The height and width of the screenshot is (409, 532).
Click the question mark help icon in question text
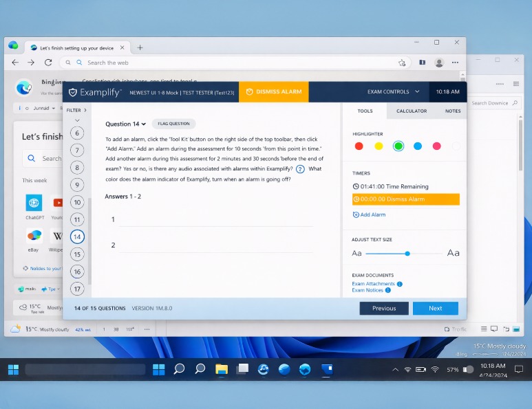pos(300,169)
